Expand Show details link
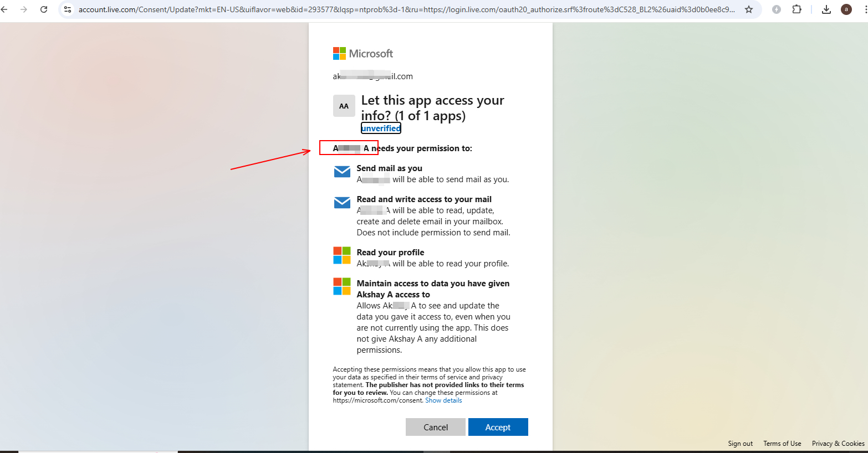 pyautogui.click(x=443, y=400)
